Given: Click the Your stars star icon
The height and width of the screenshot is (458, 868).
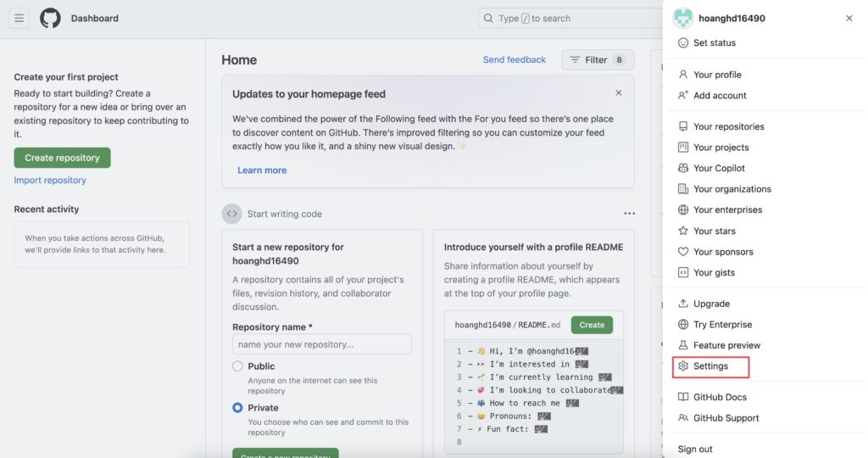Looking at the screenshot, I should coord(683,231).
